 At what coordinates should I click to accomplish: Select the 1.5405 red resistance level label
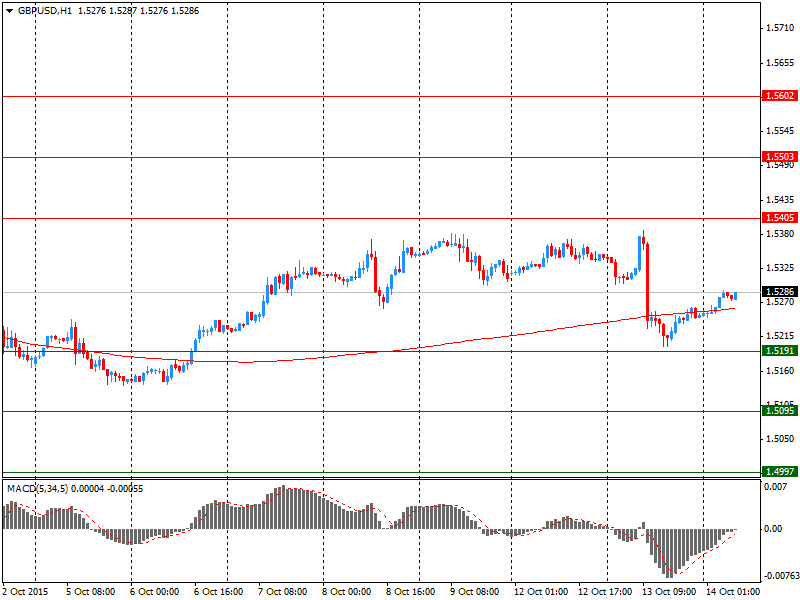[x=780, y=218]
